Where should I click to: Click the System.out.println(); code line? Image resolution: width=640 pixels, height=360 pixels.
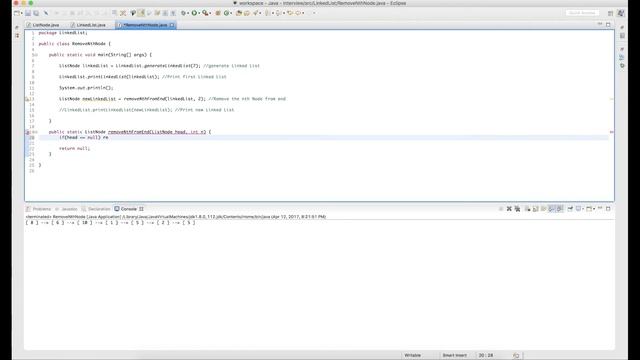point(86,88)
